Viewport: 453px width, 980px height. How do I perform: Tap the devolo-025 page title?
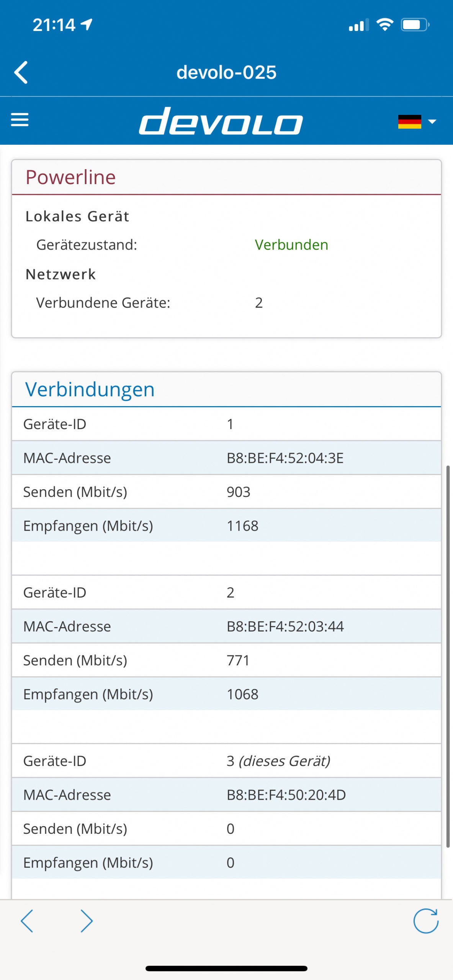[x=226, y=72]
